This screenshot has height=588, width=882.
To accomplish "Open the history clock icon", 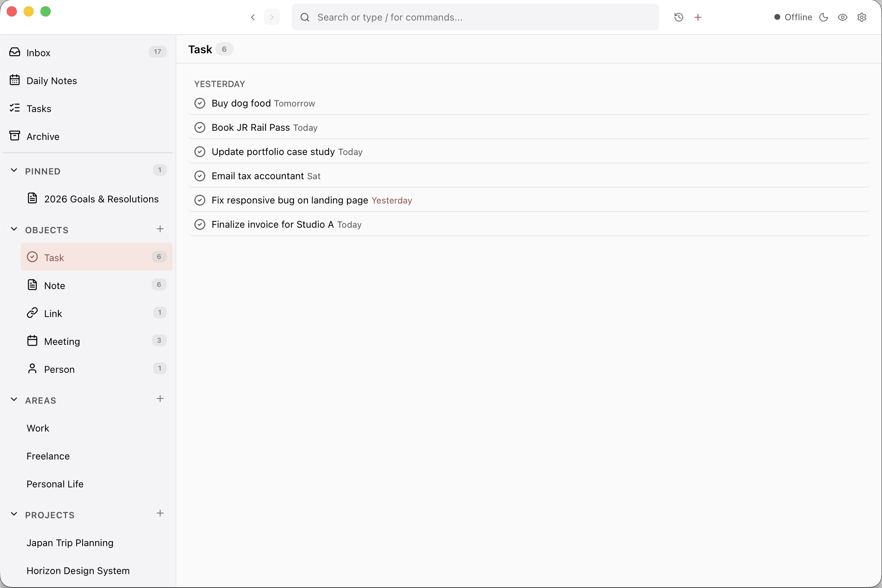I will point(678,17).
